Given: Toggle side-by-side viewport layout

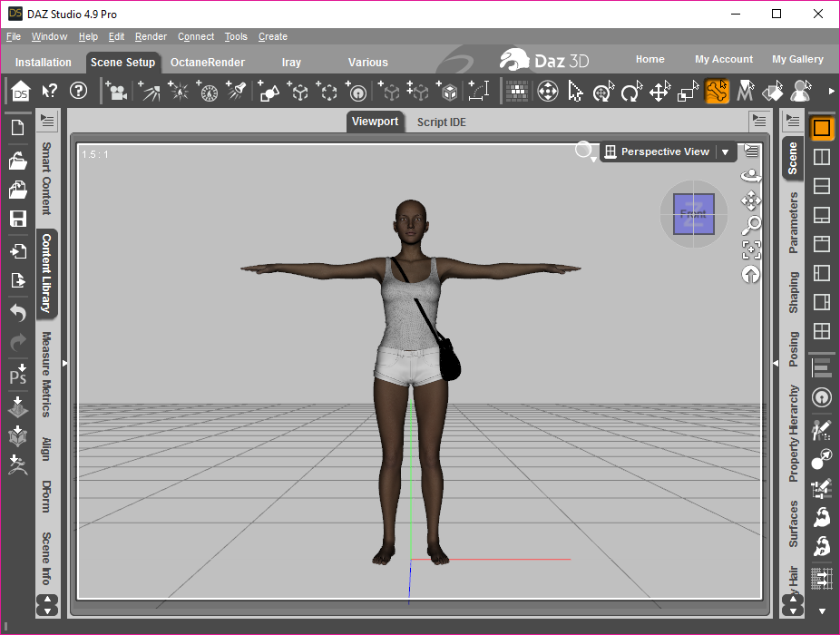Looking at the screenshot, I should [822, 157].
